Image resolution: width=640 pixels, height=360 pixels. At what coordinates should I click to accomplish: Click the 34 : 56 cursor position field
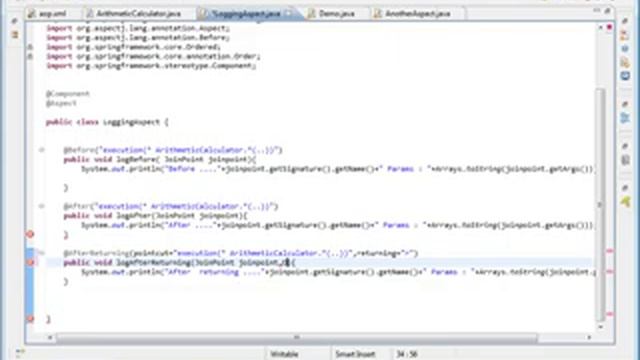(x=407, y=354)
